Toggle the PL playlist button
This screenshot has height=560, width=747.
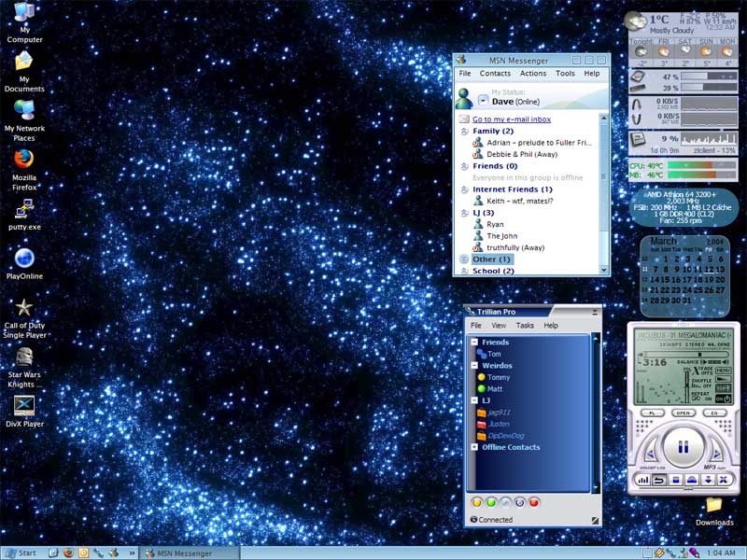click(x=650, y=413)
